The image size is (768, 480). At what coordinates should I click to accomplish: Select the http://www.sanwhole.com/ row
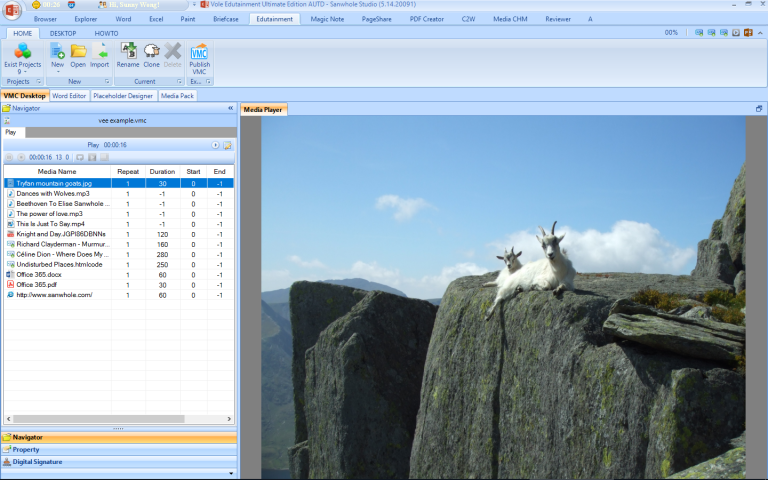pyautogui.click(x=119, y=295)
